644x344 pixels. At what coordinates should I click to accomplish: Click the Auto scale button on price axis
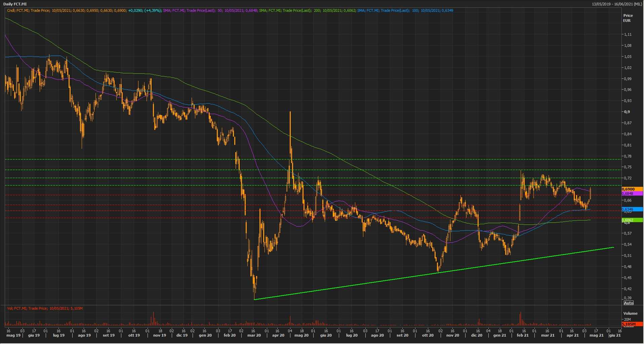pyautogui.click(x=628, y=303)
